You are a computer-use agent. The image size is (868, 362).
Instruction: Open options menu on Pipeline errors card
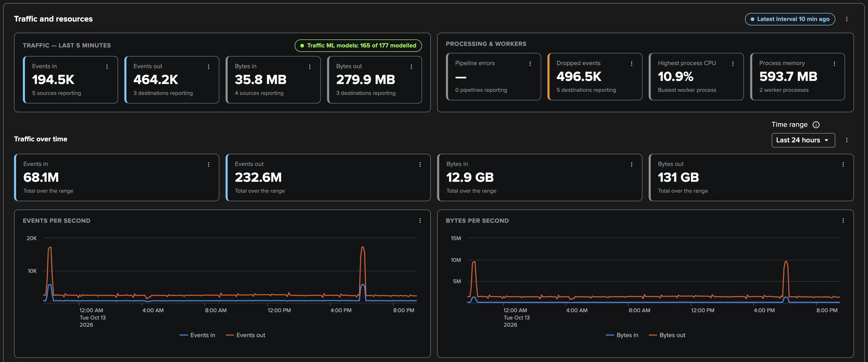[x=530, y=64]
